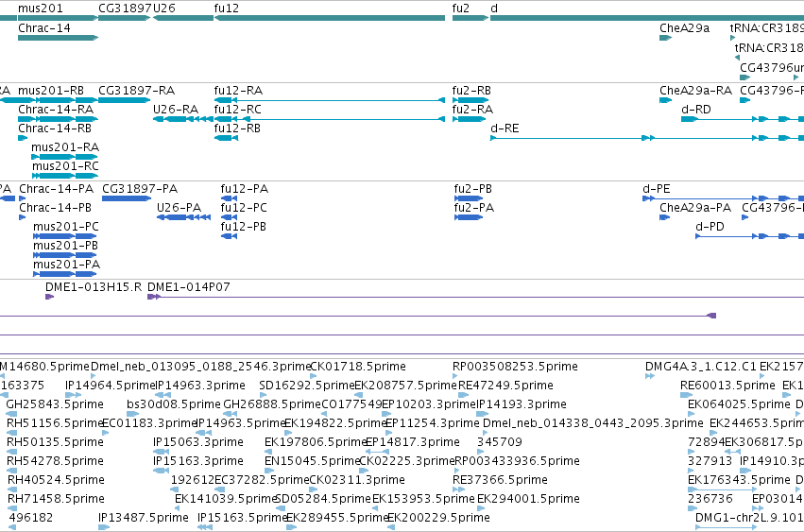Select the mus201-PC protein label
This screenshot has height=532, width=804.
[x=66, y=228]
